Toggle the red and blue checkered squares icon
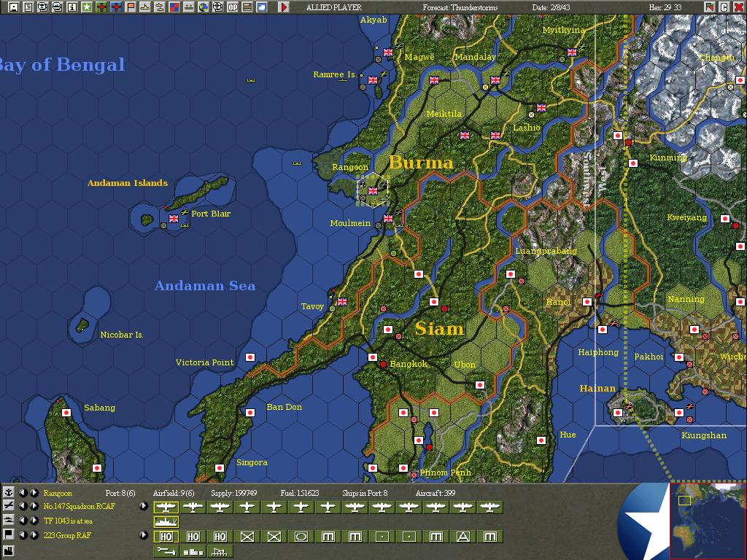The width and height of the screenshot is (747, 560). (x=174, y=7)
